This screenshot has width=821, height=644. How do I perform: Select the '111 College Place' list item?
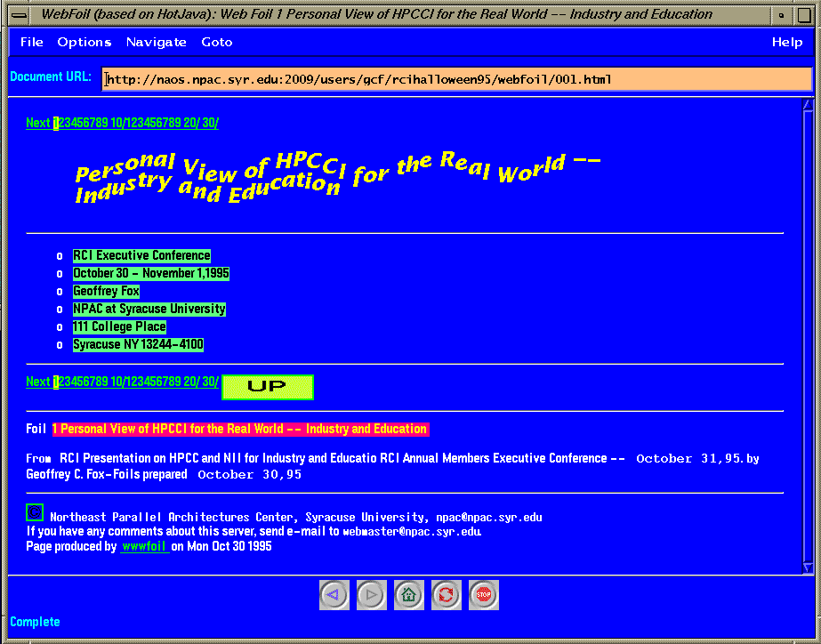119,326
